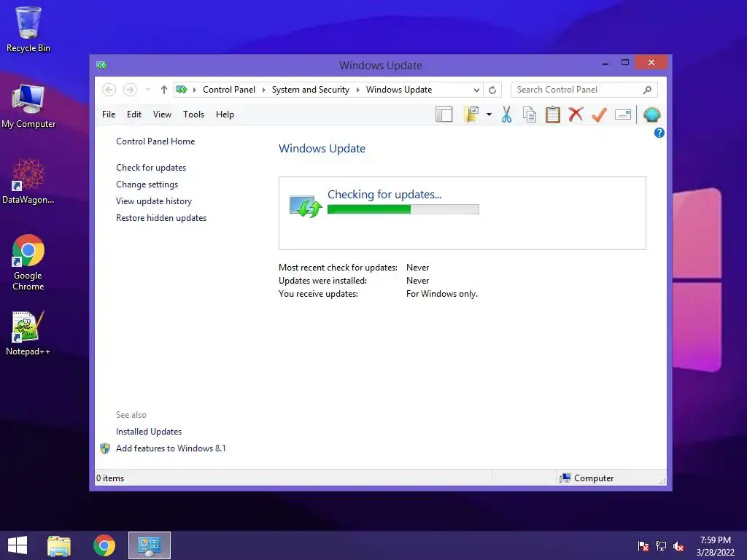The width and height of the screenshot is (747, 560).
Task: Open File Explorer from the taskbar
Action: pos(59,545)
